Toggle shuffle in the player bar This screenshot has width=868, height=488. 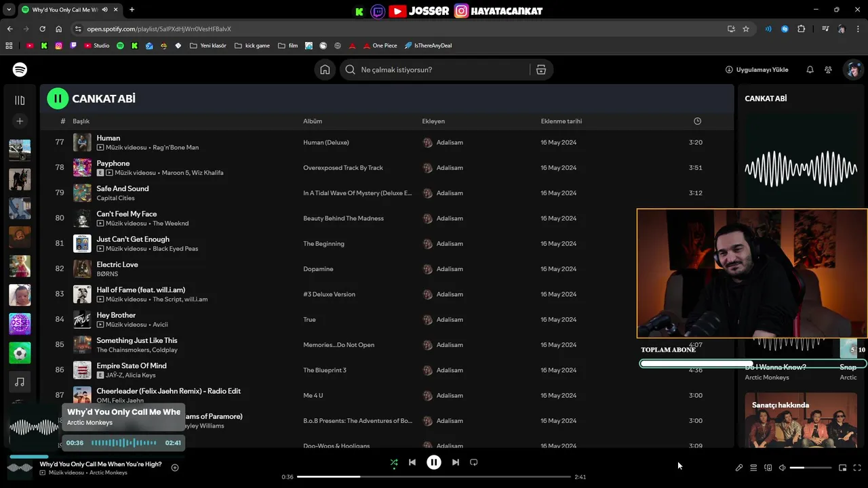394,462
